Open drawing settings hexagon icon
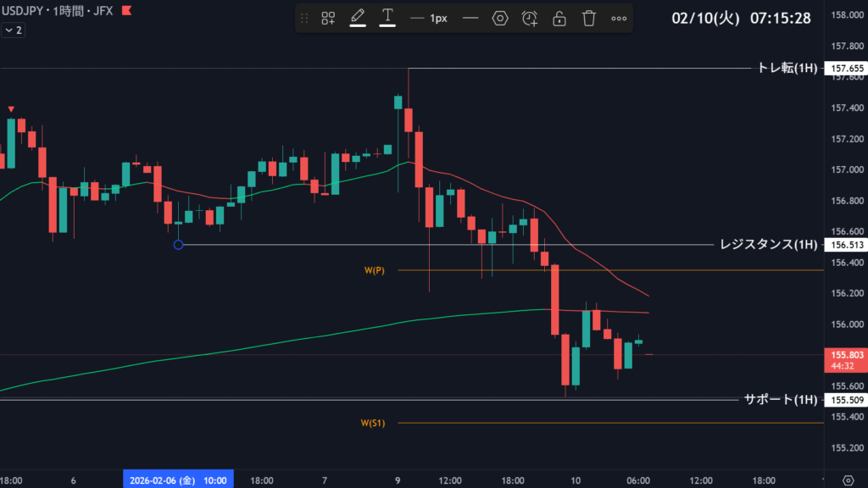 (x=500, y=19)
